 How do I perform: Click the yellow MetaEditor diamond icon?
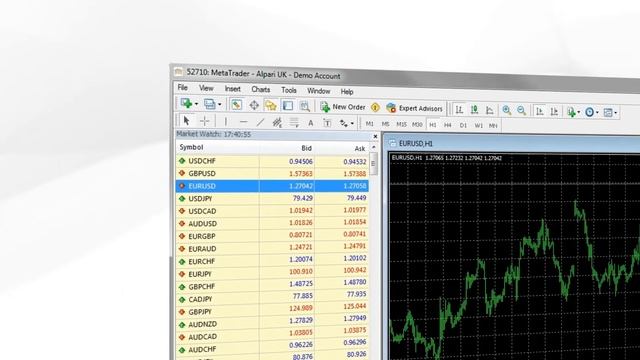tap(375, 107)
